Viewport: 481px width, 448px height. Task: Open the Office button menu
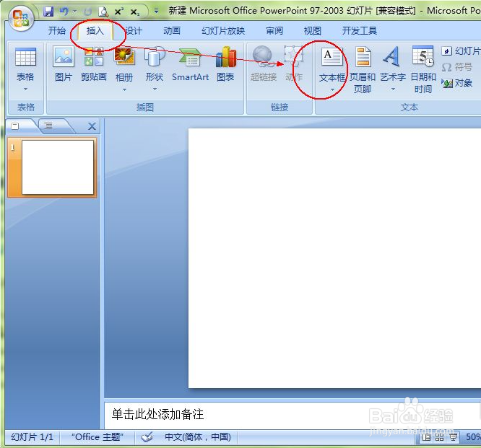click(21, 18)
